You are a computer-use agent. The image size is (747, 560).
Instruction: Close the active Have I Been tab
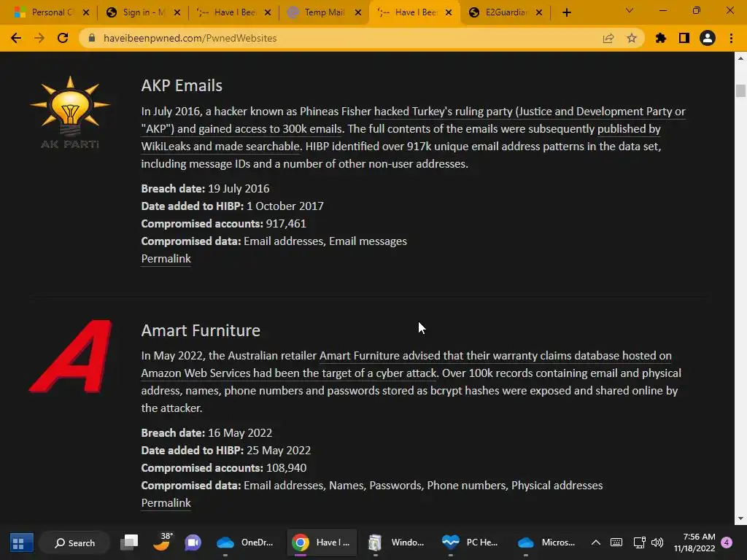click(449, 13)
